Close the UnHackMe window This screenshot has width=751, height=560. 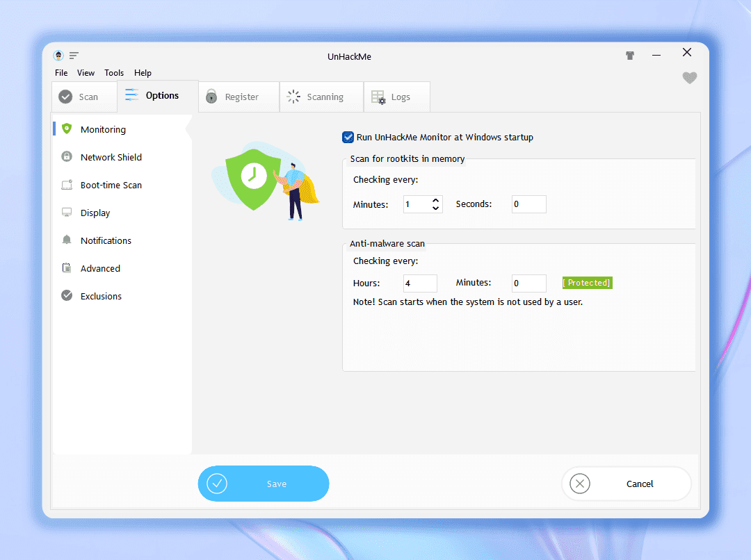(x=687, y=52)
